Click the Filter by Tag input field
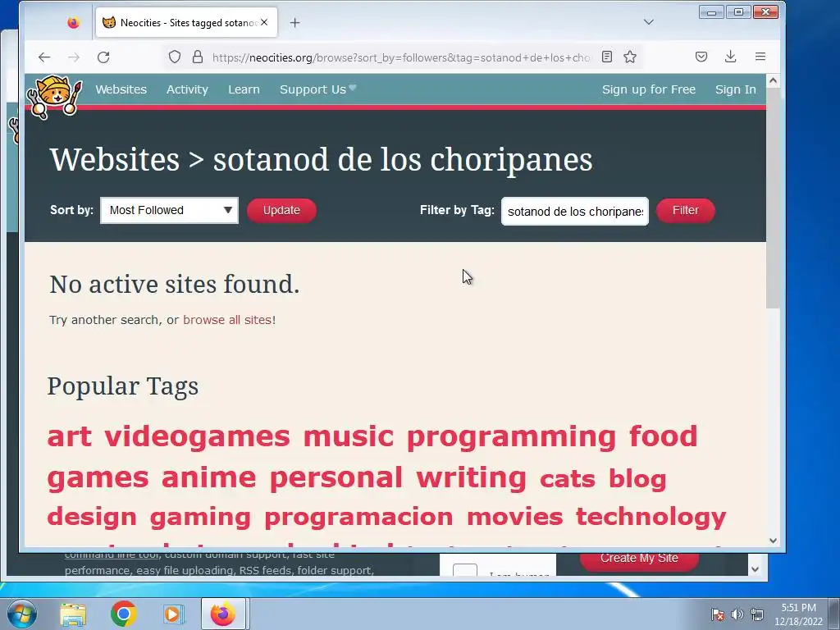The width and height of the screenshot is (840, 630). pos(575,211)
